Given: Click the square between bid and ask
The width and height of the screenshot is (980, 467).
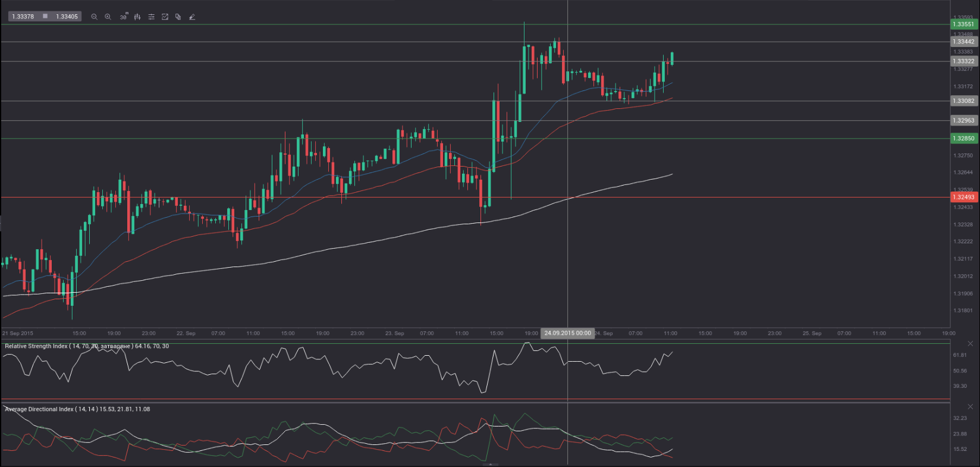Looking at the screenshot, I should (45, 16).
